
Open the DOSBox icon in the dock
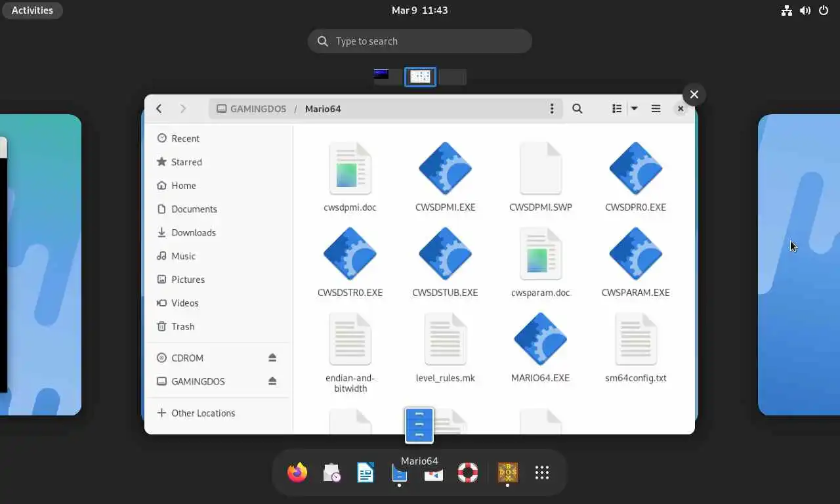point(508,472)
